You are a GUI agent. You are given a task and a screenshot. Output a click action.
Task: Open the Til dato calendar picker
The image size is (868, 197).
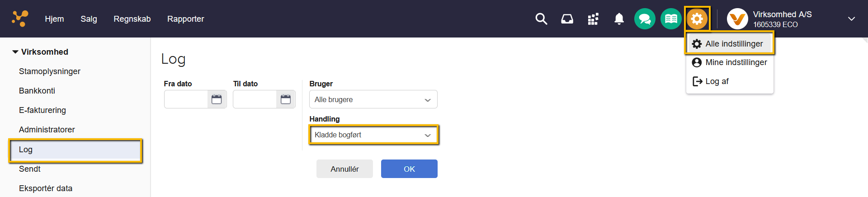286,99
